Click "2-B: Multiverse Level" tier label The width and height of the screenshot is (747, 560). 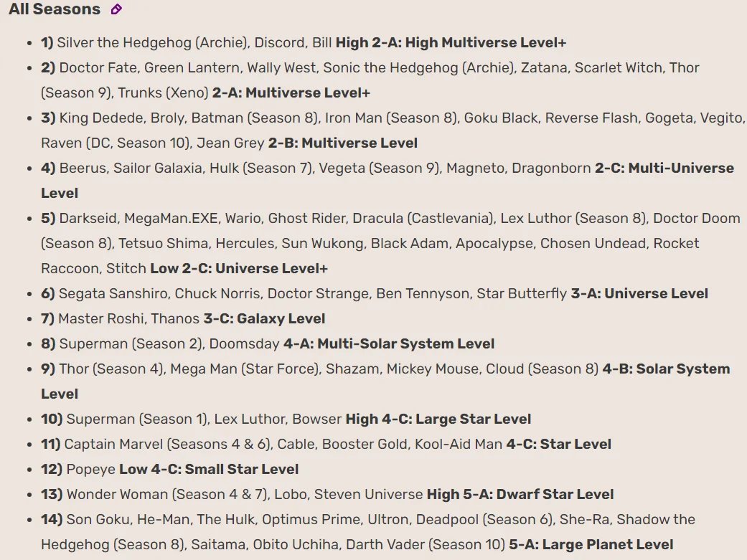(x=342, y=143)
